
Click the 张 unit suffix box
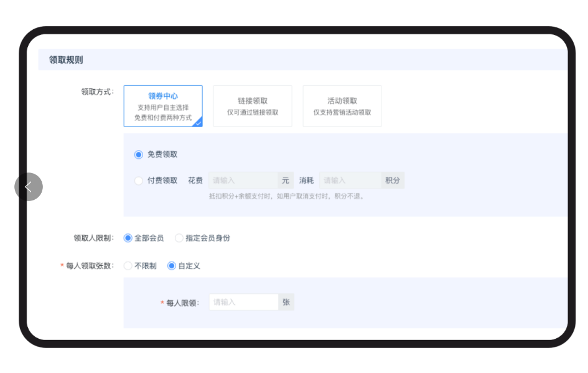[x=286, y=302]
